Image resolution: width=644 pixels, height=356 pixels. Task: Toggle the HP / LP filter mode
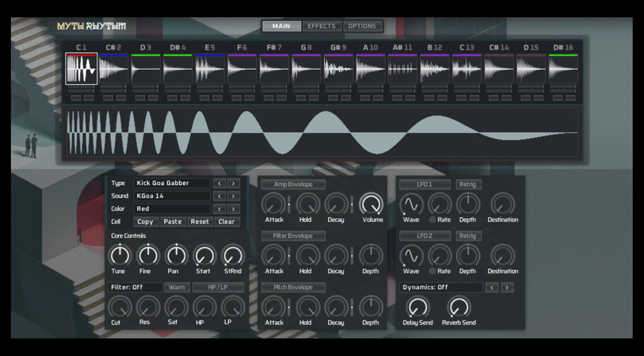(218, 287)
